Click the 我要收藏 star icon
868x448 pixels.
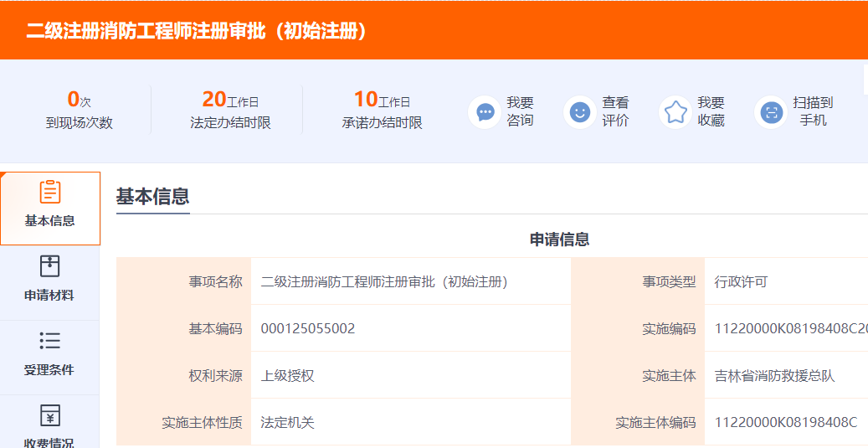pos(675,111)
